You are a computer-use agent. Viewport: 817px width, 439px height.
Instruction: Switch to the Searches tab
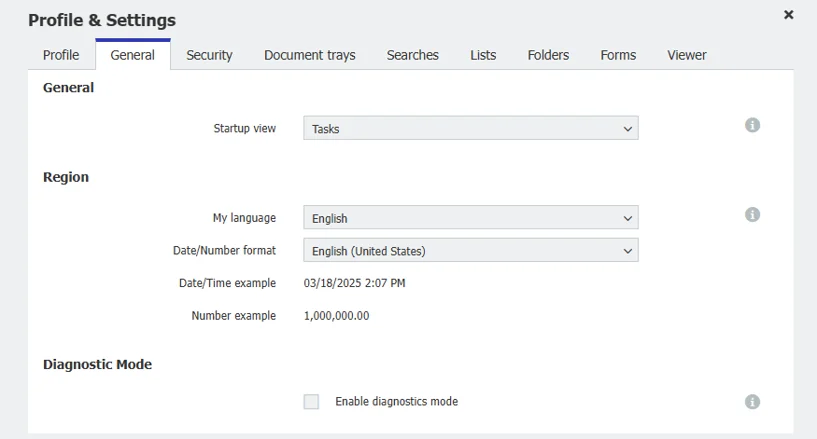pyautogui.click(x=412, y=55)
